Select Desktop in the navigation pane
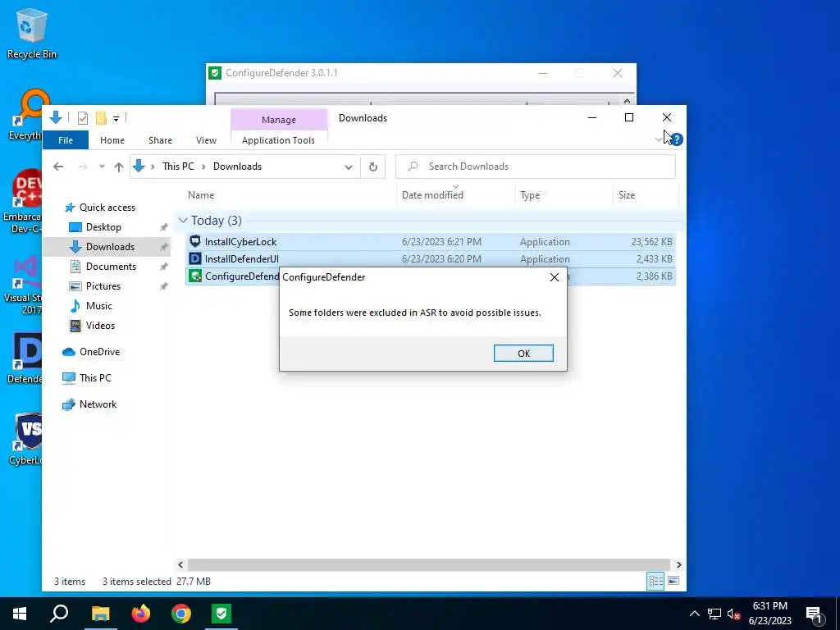Viewport: 840px width, 630px height. (103, 227)
